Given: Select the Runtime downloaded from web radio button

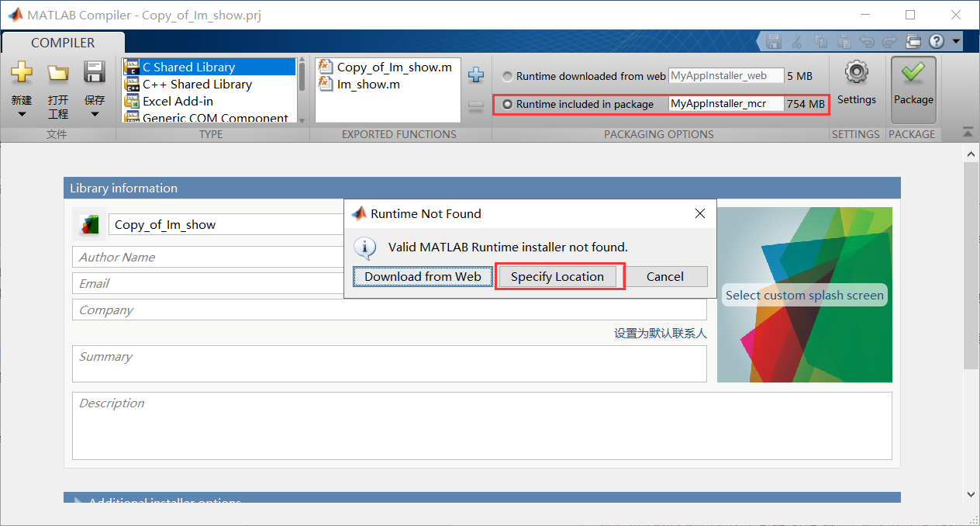Looking at the screenshot, I should [x=506, y=75].
